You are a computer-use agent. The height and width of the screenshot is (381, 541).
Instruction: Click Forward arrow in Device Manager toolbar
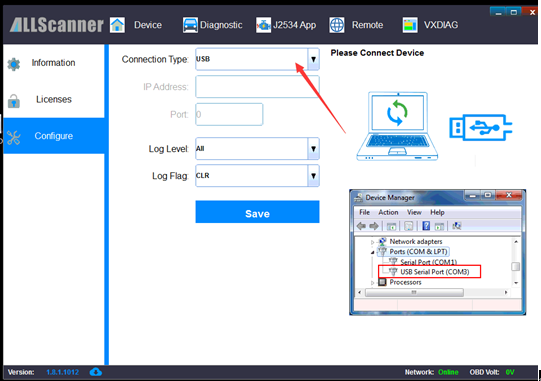pyautogui.click(x=374, y=226)
